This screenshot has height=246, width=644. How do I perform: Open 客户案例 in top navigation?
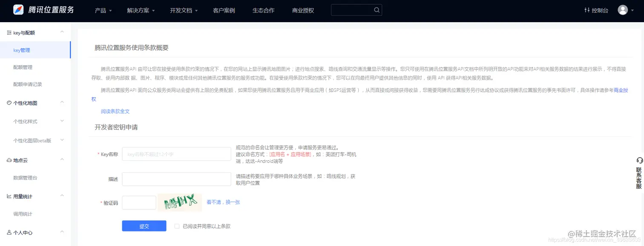224,10
